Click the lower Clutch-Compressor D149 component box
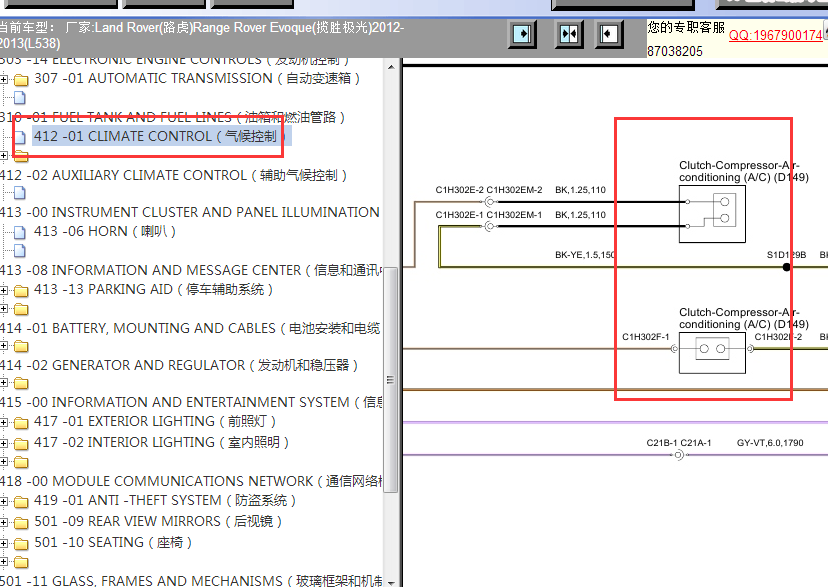The height and width of the screenshot is (587, 828). pyautogui.click(x=712, y=353)
